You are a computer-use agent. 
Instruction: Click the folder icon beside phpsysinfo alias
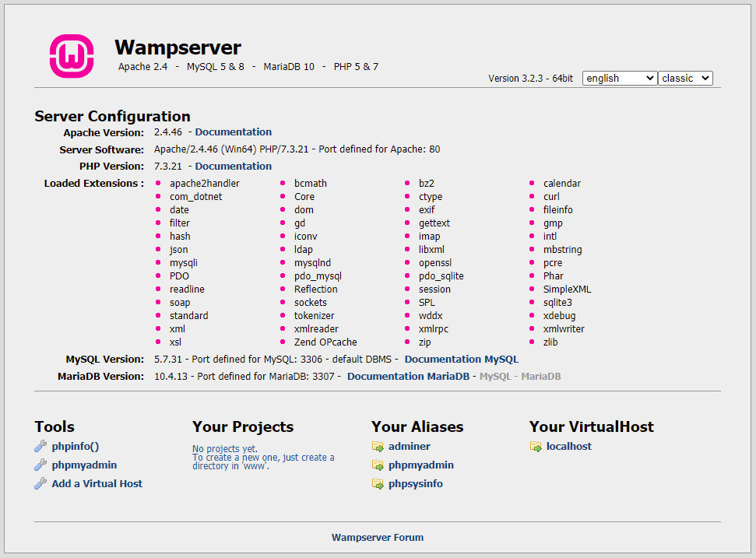pos(378,484)
